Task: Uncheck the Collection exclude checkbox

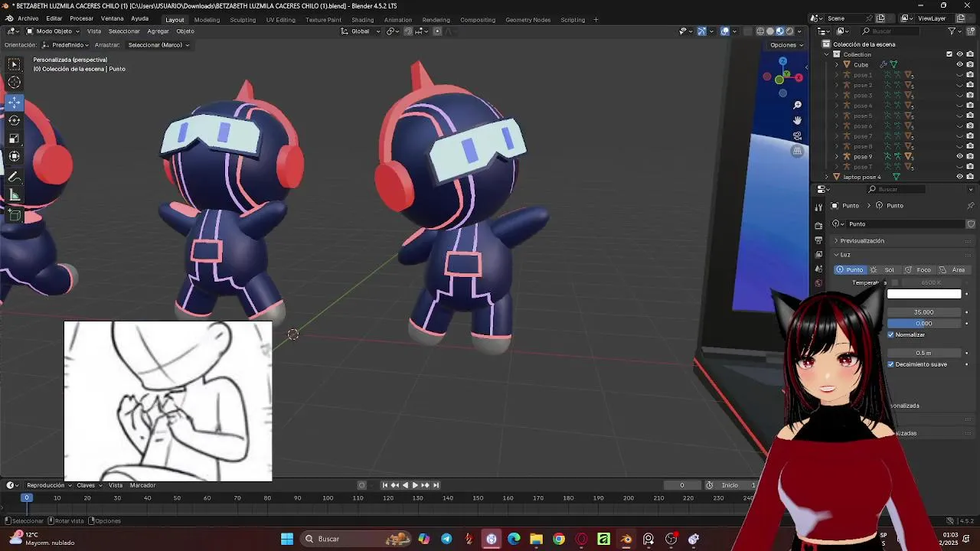Action: 949,54
